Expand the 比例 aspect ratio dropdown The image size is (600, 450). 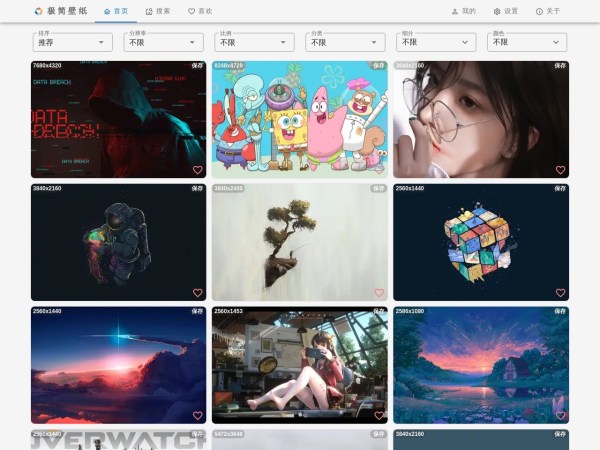(x=254, y=42)
